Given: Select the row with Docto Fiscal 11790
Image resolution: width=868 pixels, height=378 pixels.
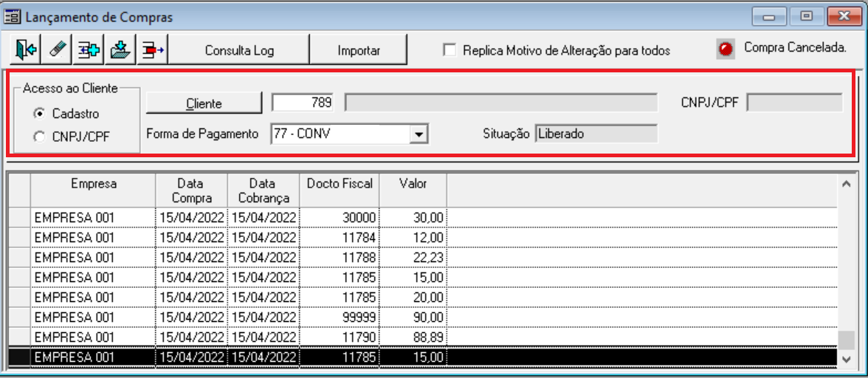Looking at the screenshot, I should pos(424,337).
